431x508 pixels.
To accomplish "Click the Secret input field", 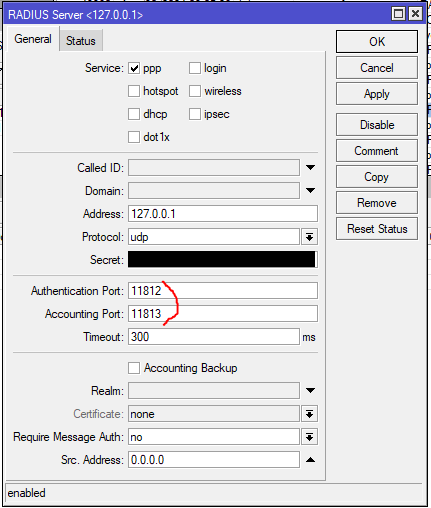I will click(x=223, y=260).
